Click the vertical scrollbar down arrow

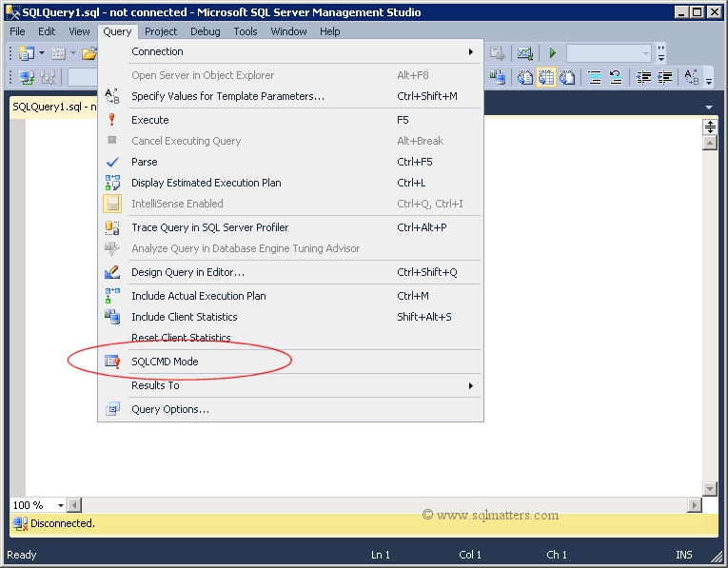click(710, 489)
